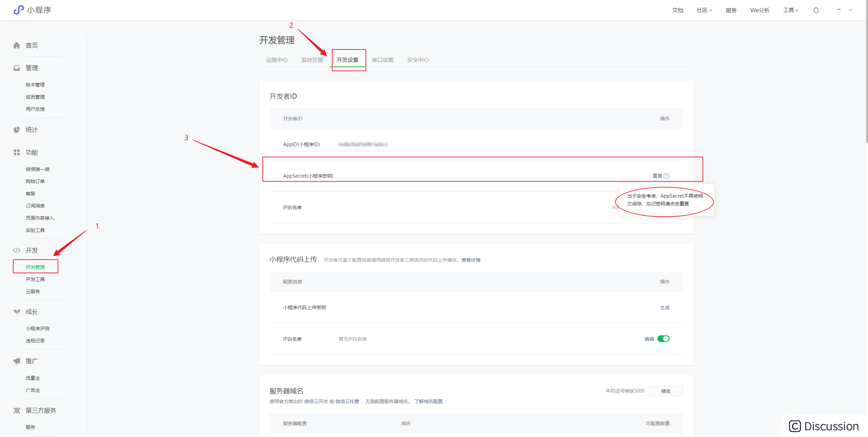Image resolution: width=868 pixels, height=437 pixels.
Task: Click the grid icon beside 功能
Action: click(x=16, y=153)
